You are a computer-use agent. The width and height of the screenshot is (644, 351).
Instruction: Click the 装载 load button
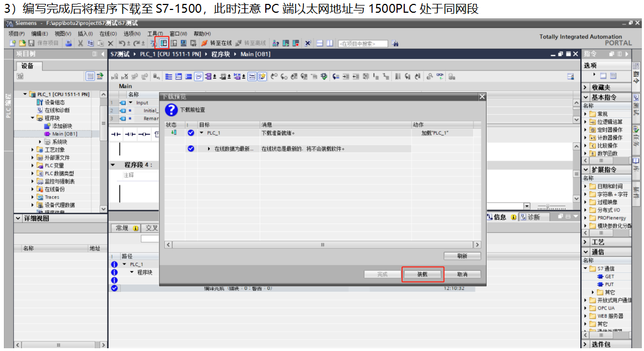[x=422, y=274]
